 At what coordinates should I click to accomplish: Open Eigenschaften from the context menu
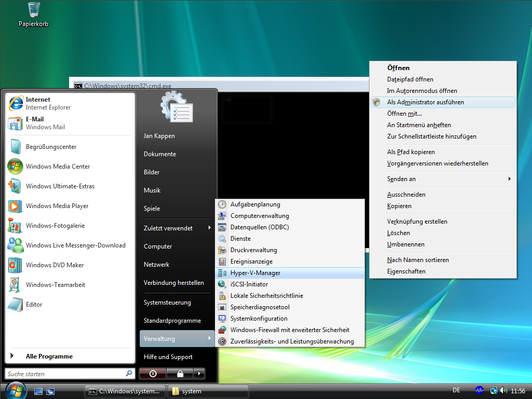click(x=443, y=271)
